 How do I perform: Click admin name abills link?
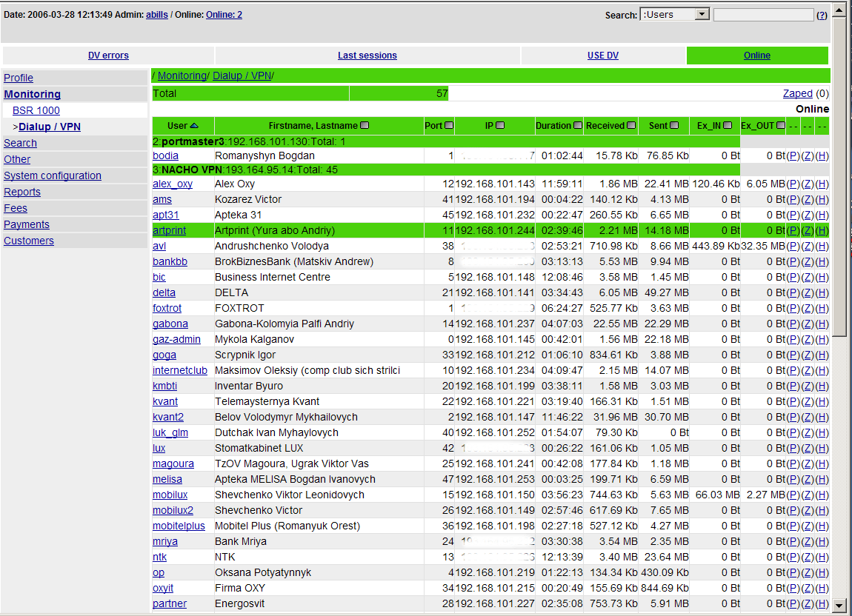point(156,15)
